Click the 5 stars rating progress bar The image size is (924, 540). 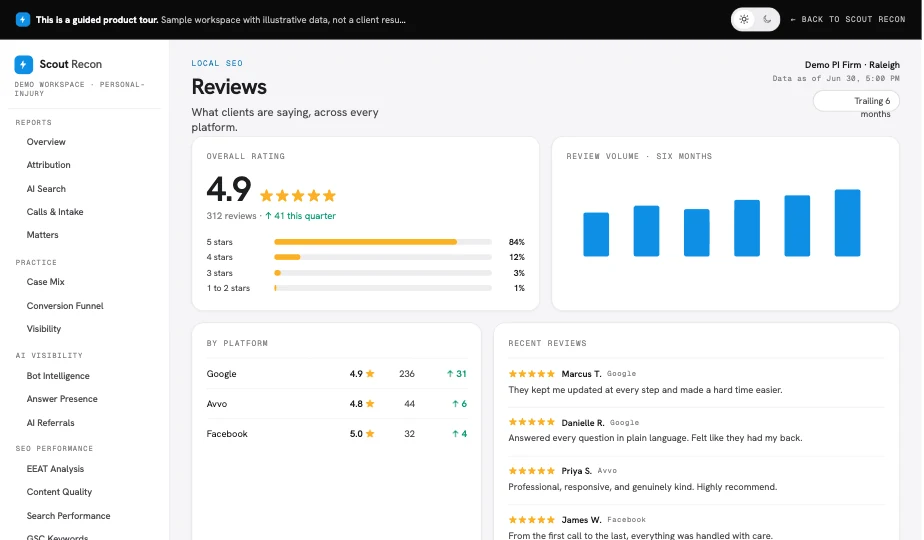(383, 242)
